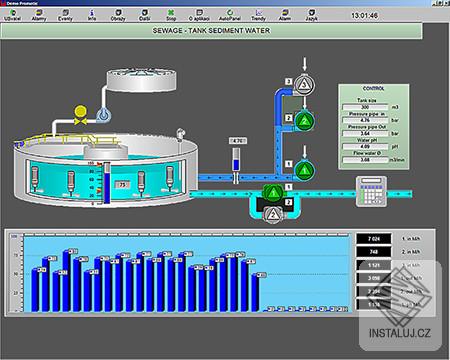This screenshot has width=450, height=360.
Task: Click the Alarm toolbar icon
Action: coord(285,15)
